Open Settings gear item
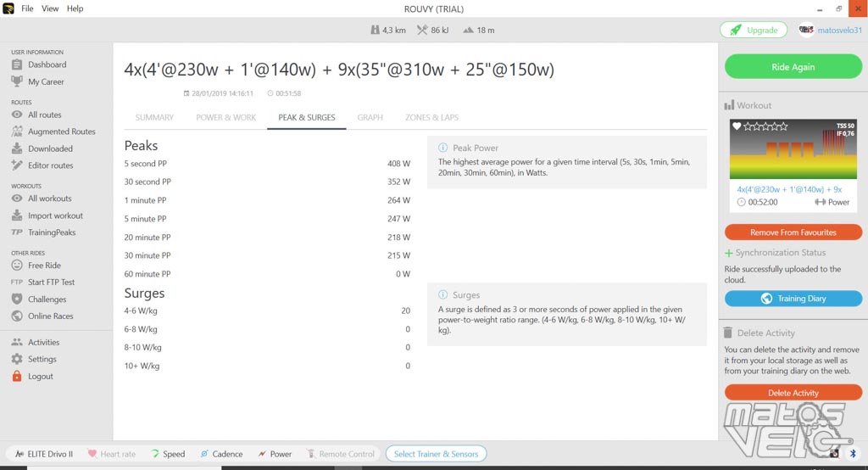 34,359
